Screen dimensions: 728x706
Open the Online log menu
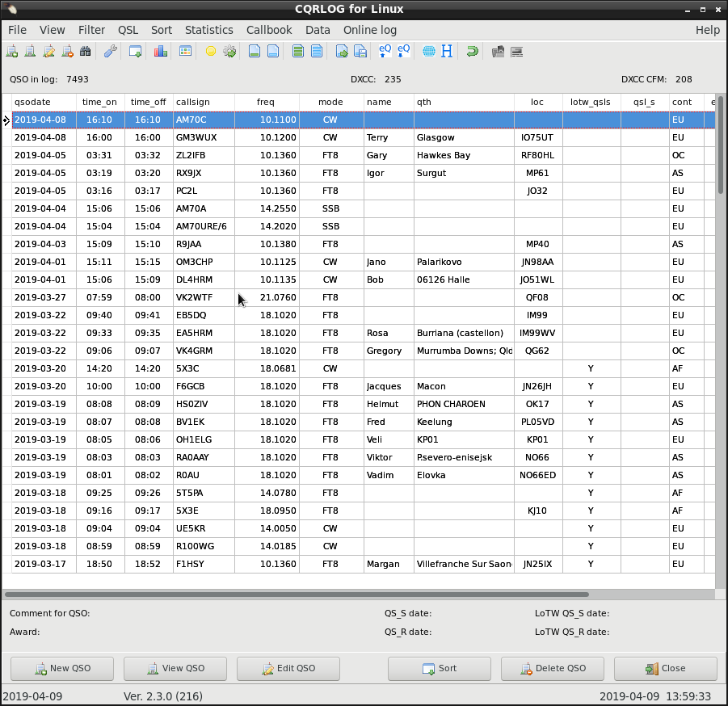click(x=370, y=30)
